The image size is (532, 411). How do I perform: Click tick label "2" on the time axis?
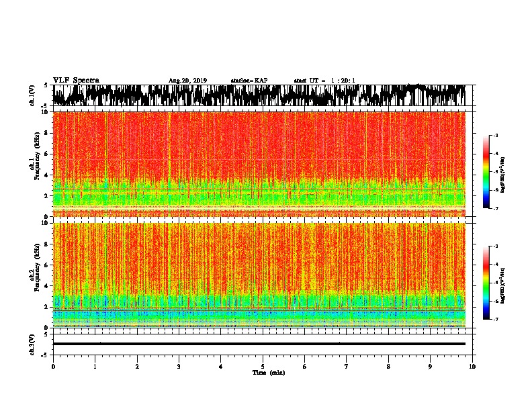137,366
